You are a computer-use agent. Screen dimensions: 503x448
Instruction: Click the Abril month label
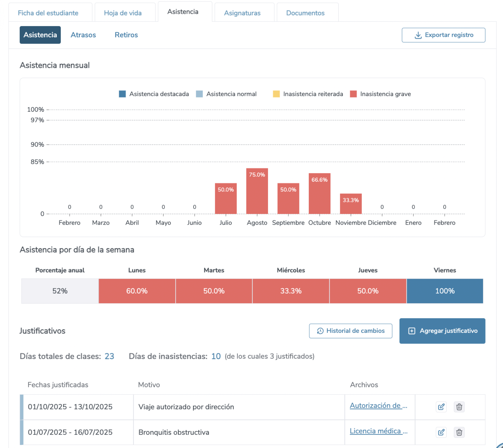[x=132, y=223]
